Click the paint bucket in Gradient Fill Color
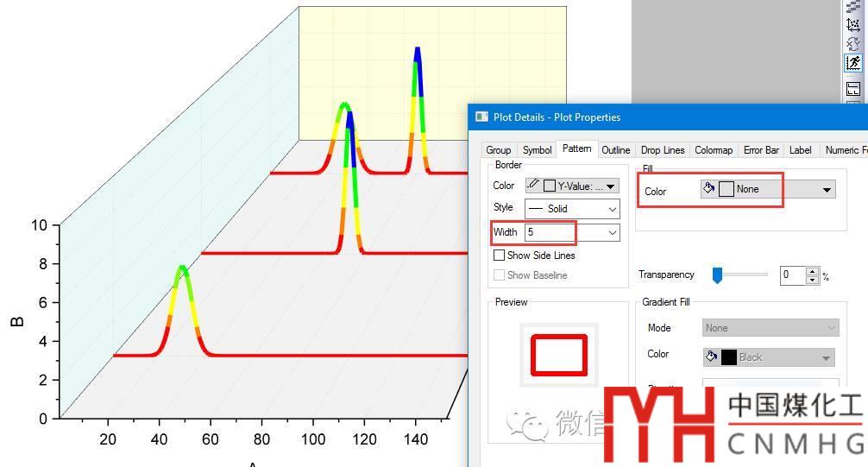The height and width of the screenshot is (467, 868). pos(711,357)
